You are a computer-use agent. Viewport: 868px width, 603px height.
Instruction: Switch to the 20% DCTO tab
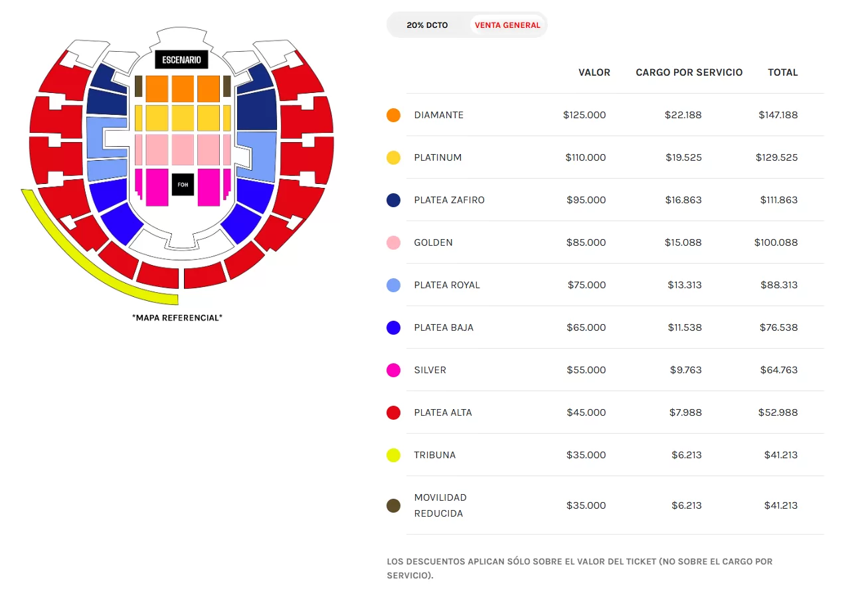426,25
